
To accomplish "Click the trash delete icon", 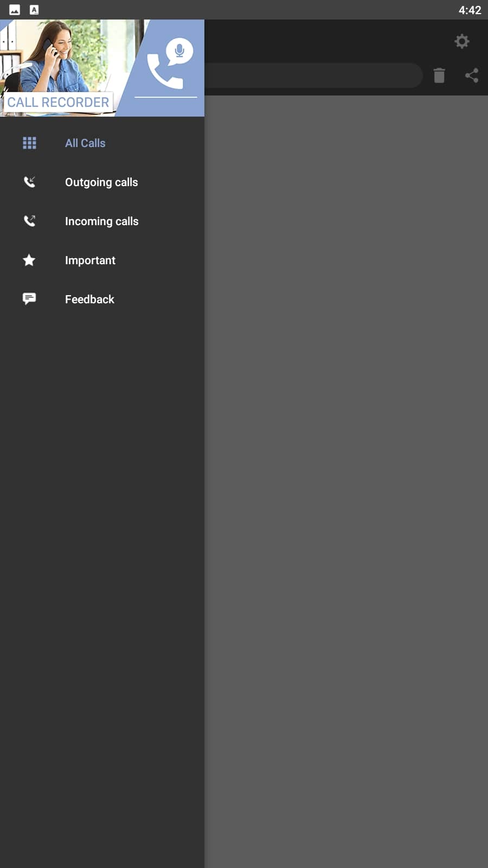I will point(439,75).
